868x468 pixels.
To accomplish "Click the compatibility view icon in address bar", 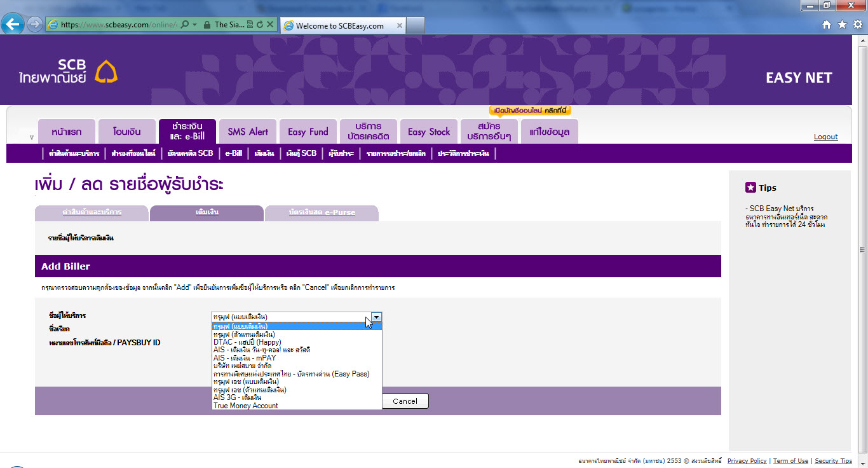I will pyautogui.click(x=250, y=25).
